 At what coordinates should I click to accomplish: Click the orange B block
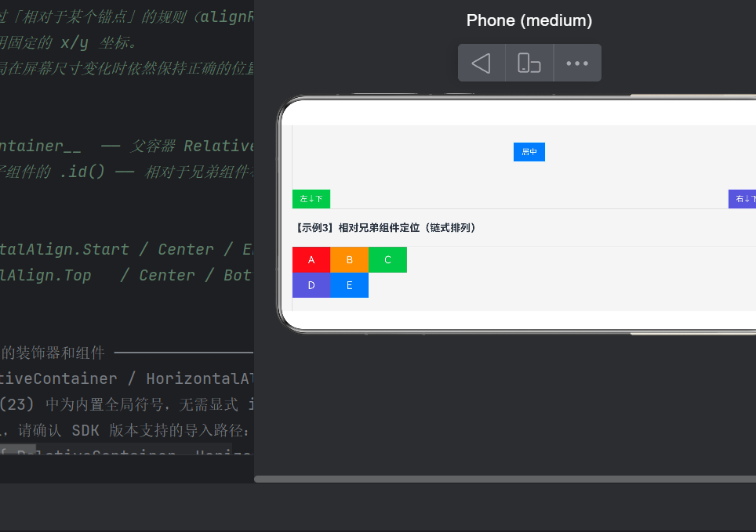coord(350,260)
